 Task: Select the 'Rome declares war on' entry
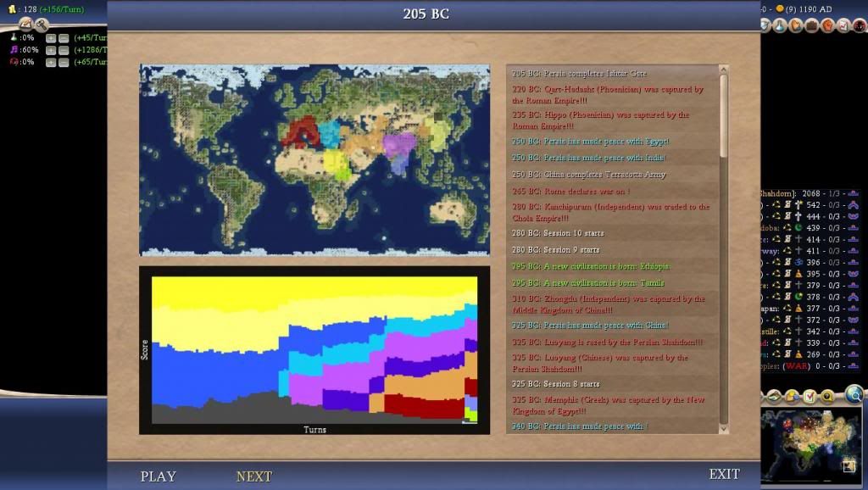613,191
